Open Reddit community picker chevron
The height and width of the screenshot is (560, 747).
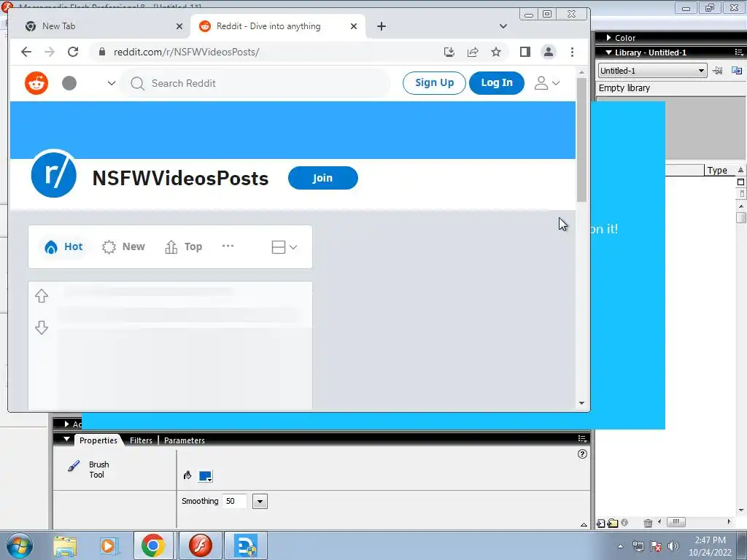click(112, 83)
